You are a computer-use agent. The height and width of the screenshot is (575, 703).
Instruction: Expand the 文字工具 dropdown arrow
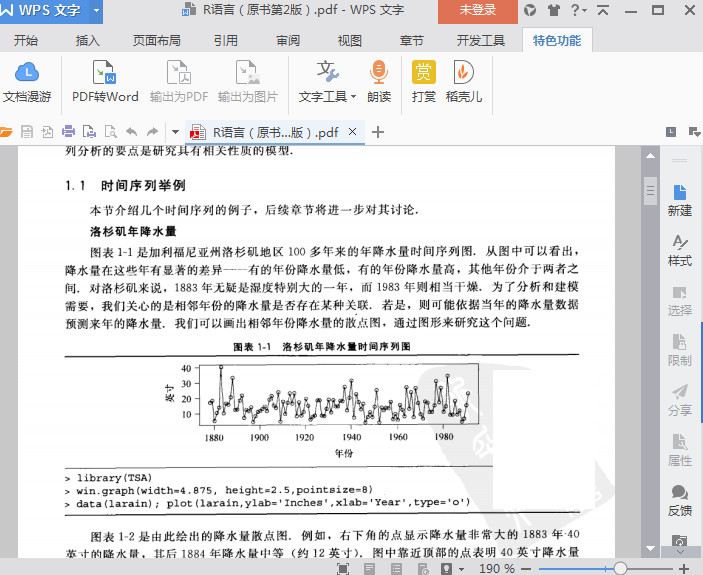click(x=353, y=96)
